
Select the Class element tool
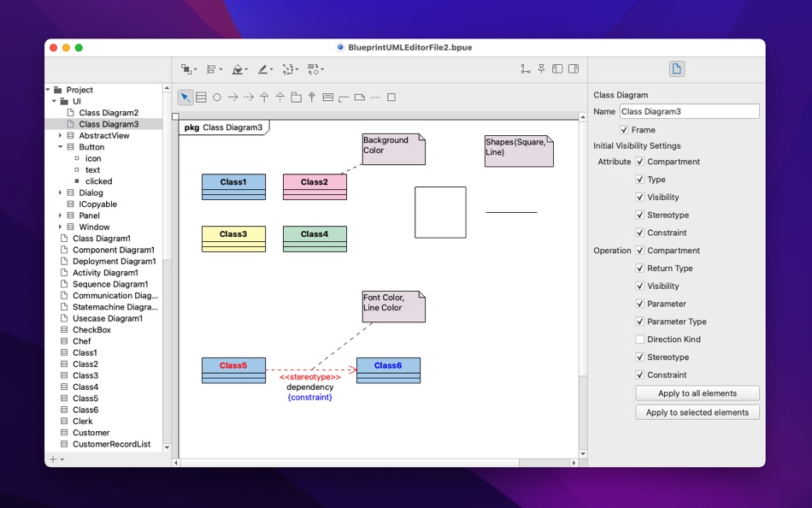[201, 97]
